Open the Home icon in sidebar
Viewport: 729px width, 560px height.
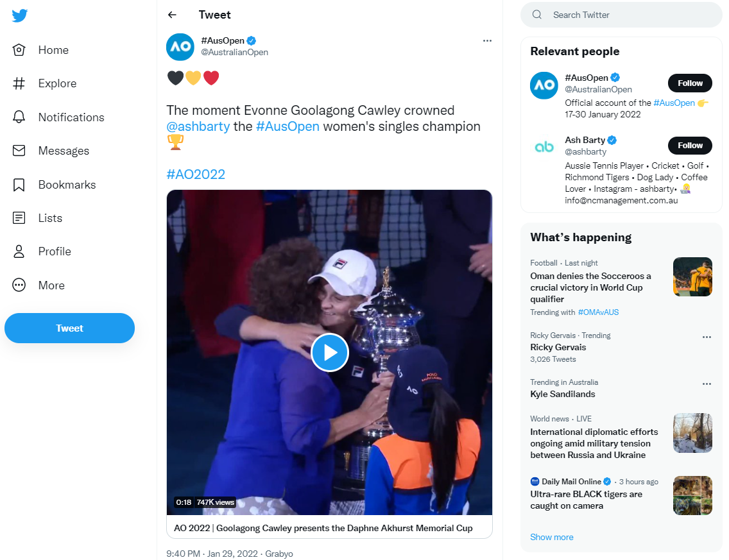(x=19, y=50)
